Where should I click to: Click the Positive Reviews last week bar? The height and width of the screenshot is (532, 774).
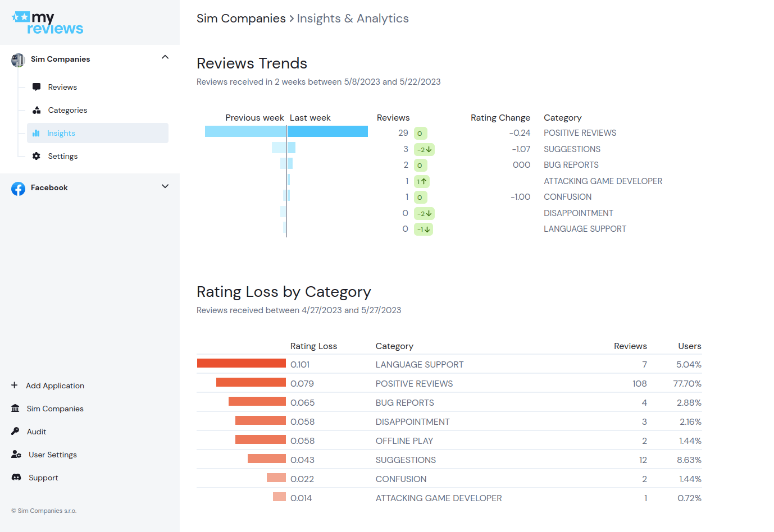(327, 132)
